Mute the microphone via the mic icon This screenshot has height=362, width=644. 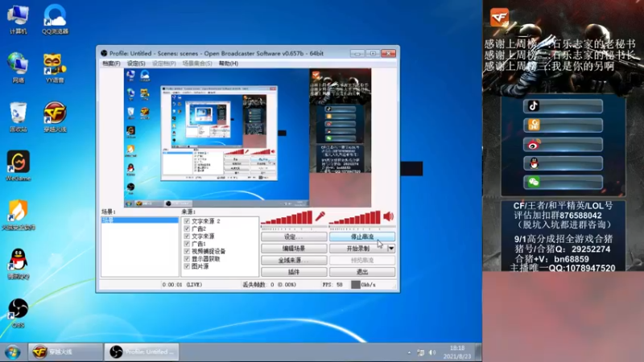click(x=320, y=216)
